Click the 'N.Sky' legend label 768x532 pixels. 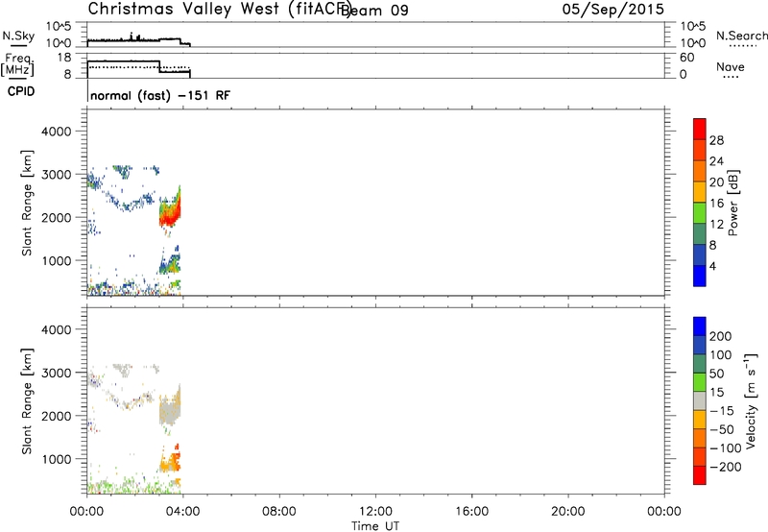[x=18, y=36]
